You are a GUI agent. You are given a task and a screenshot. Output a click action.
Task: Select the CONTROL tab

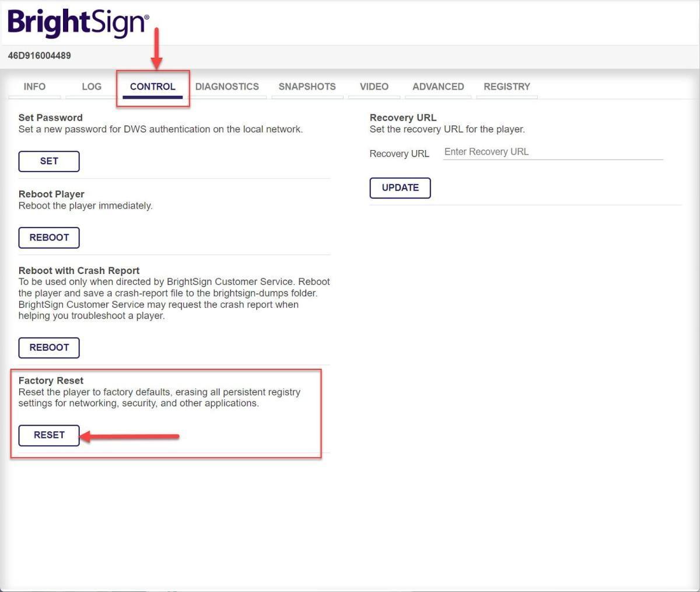153,86
